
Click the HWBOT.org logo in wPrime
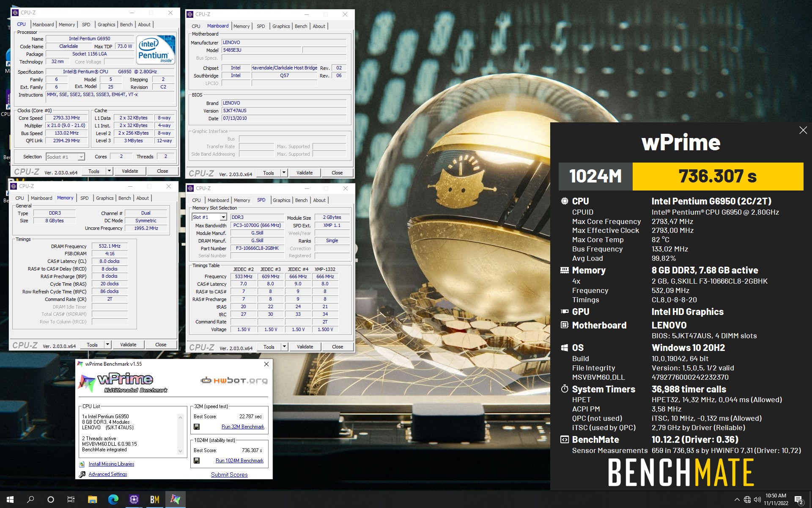click(234, 380)
